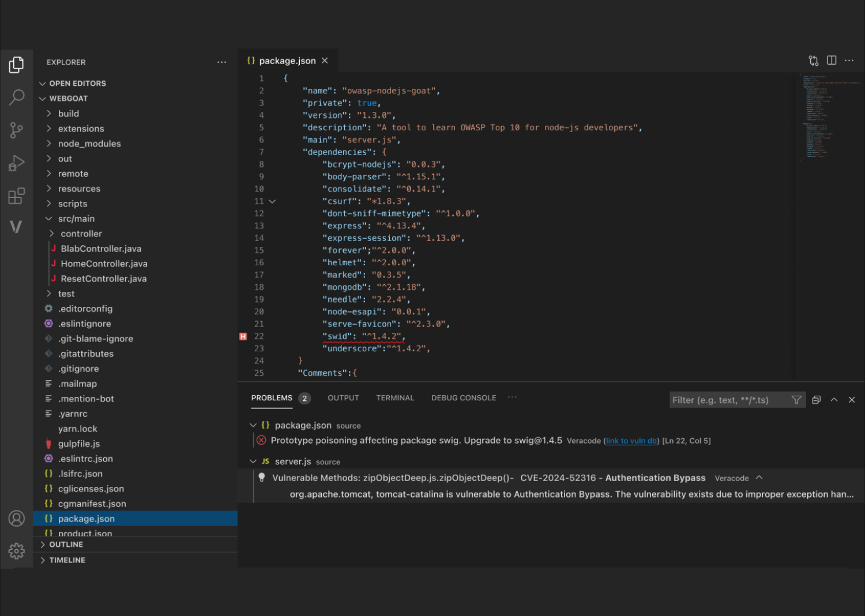Split the editor to the right

832,60
